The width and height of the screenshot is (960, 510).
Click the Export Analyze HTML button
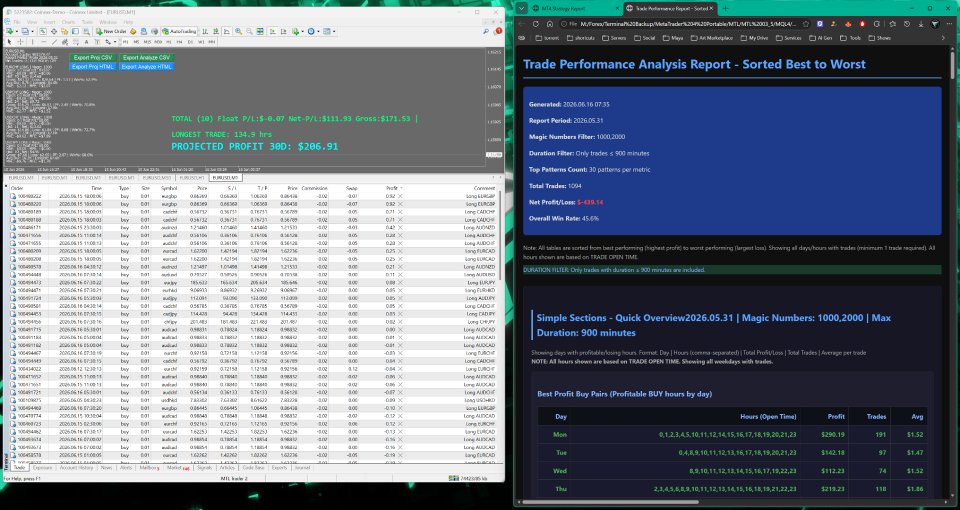147,66
